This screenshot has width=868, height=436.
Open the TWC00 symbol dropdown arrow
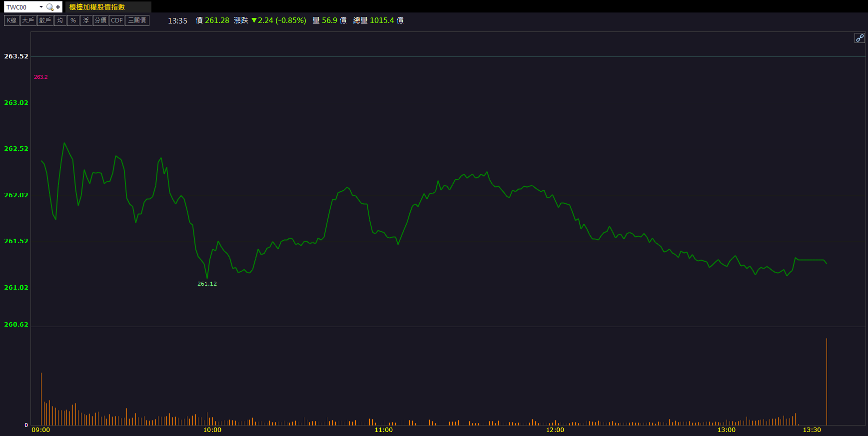click(x=41, y=7)
